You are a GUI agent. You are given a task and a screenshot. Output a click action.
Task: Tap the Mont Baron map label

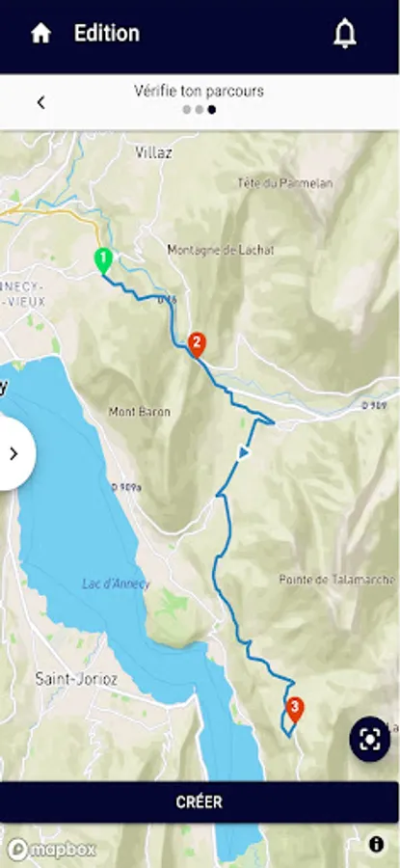[x=140, y=412]
